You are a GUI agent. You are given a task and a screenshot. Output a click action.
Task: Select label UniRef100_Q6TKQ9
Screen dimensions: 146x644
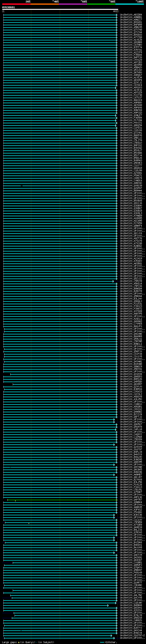[131, 105]
